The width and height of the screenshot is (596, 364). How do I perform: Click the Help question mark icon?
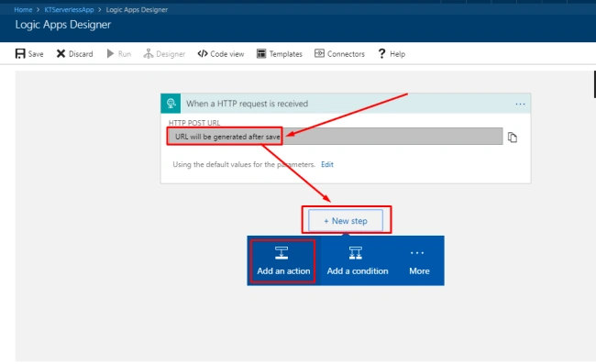381,53
